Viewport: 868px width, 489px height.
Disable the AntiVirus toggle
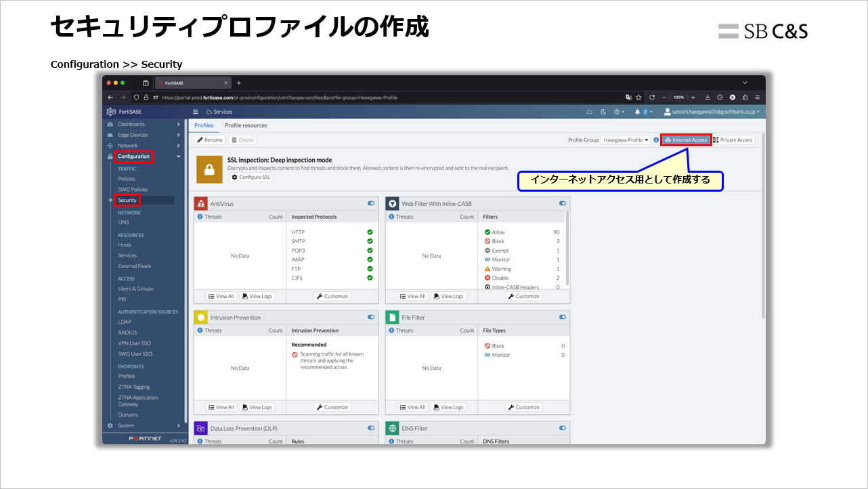(371, 203)
